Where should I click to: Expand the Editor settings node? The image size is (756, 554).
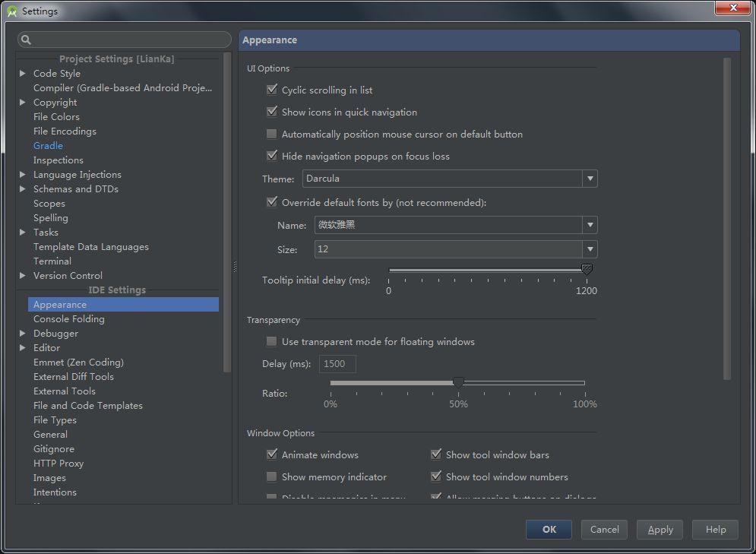pos(23,348)
